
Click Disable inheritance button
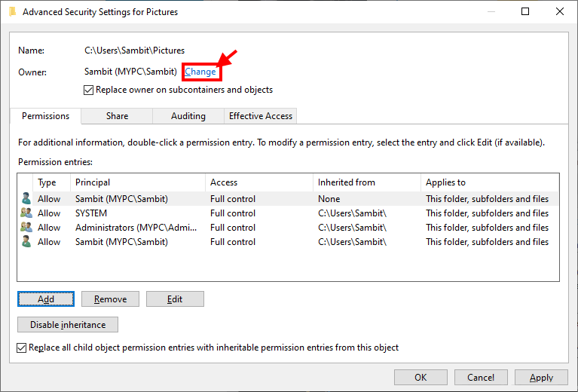(x=68, y=325)
